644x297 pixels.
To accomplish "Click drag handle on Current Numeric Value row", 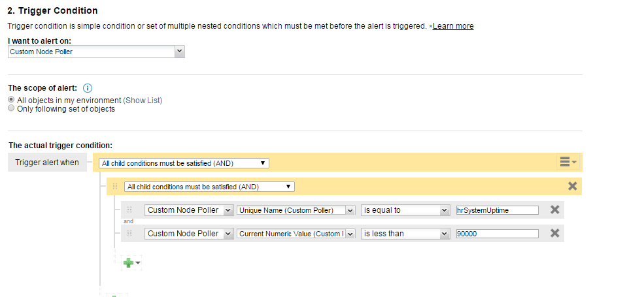I will (x=129, y=233).
